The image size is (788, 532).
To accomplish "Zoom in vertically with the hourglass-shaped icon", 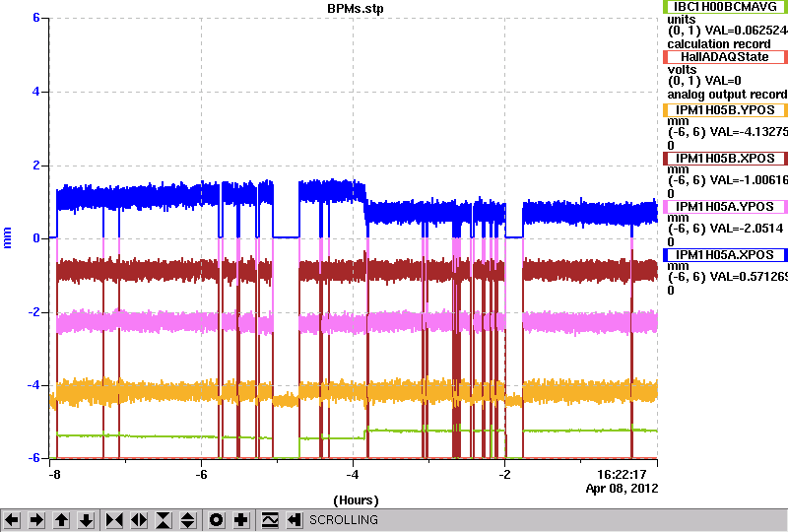I will coord(164,520).
